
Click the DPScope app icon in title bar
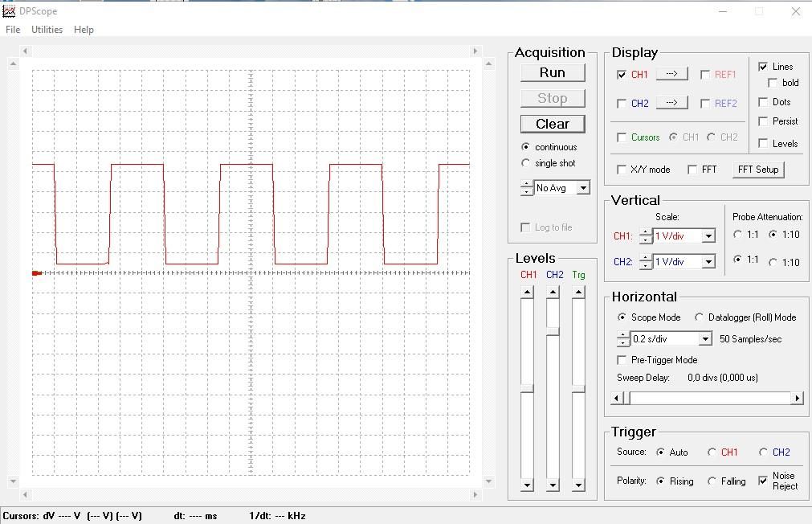pos(9,11)
